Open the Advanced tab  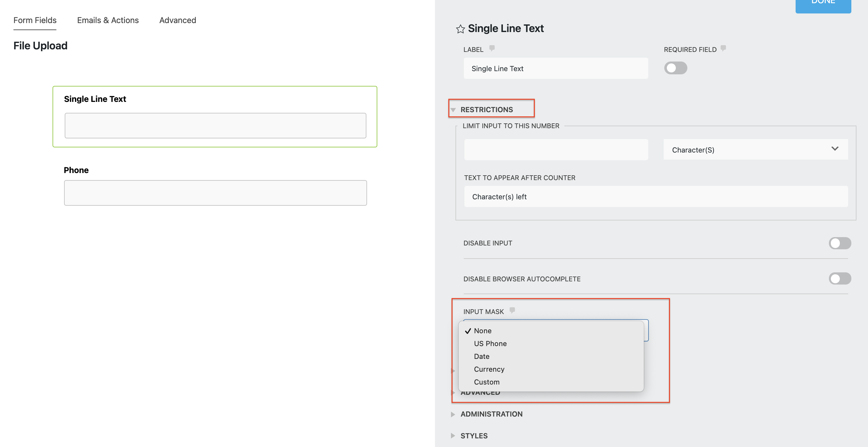(177, 20)
